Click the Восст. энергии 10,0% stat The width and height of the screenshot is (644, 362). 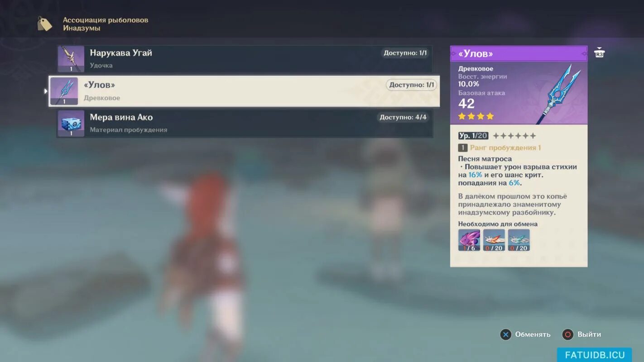pos(483,80)
